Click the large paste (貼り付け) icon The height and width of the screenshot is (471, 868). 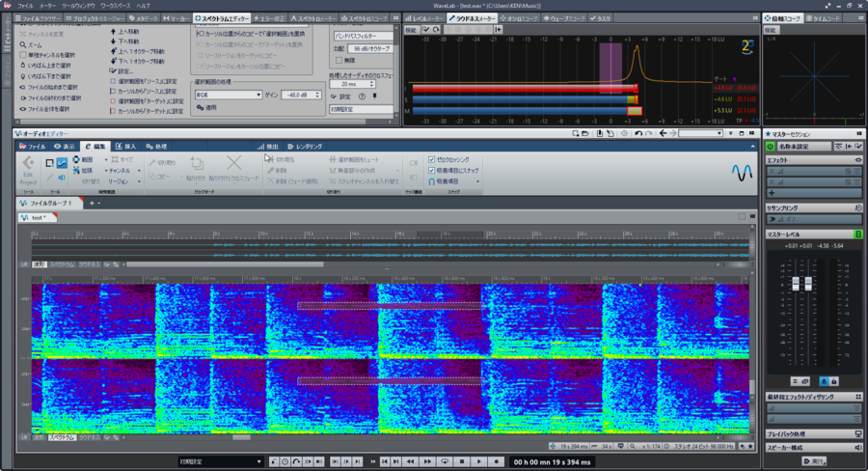pyautogui.click(x=197, y=164)
